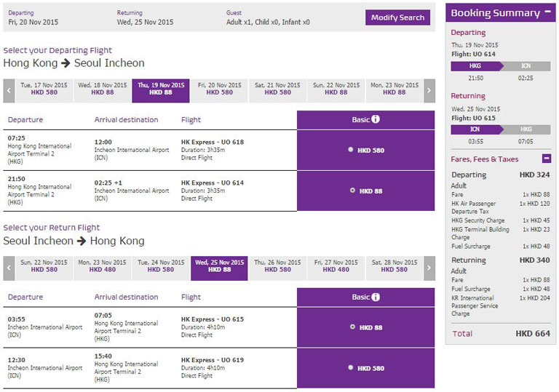
Task: Click the Guest field in search summary
Action: pos(268,17)
